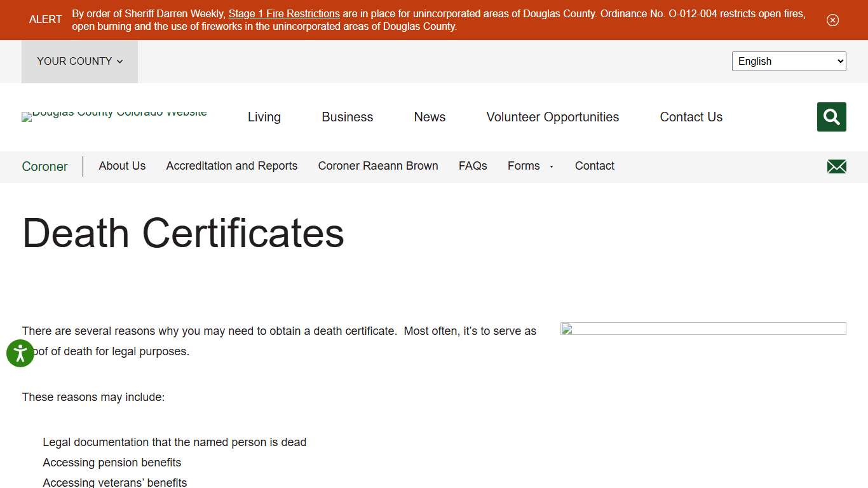Open the Business menu
Screen dimensions: 868x488
(x=347, y=117)
